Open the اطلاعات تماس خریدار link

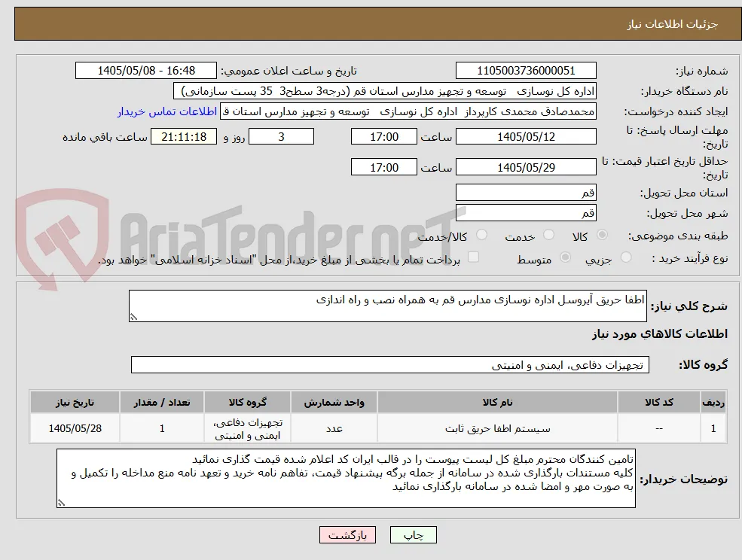pos(167,111)
